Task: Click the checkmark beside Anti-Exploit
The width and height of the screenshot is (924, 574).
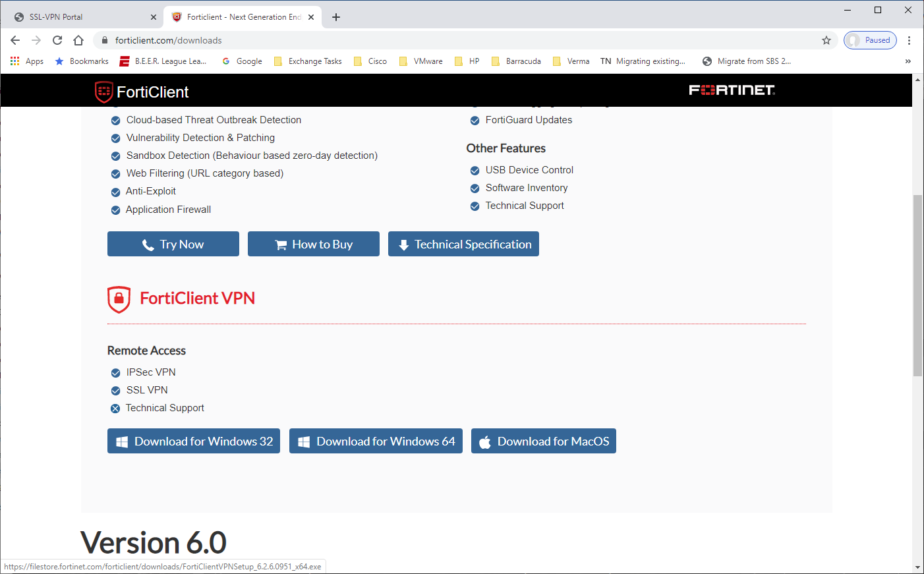Action: (x=115, y=192)
